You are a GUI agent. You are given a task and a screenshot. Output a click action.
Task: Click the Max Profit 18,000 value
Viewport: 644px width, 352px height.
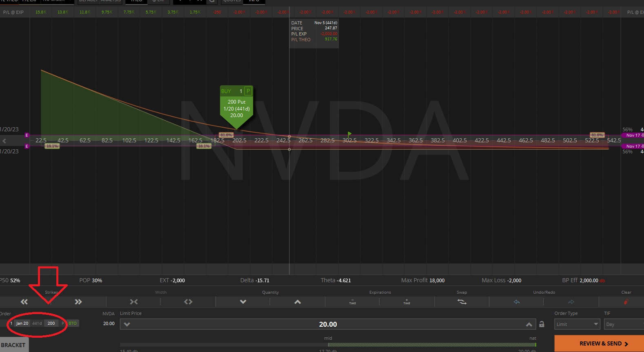point(423,280)
